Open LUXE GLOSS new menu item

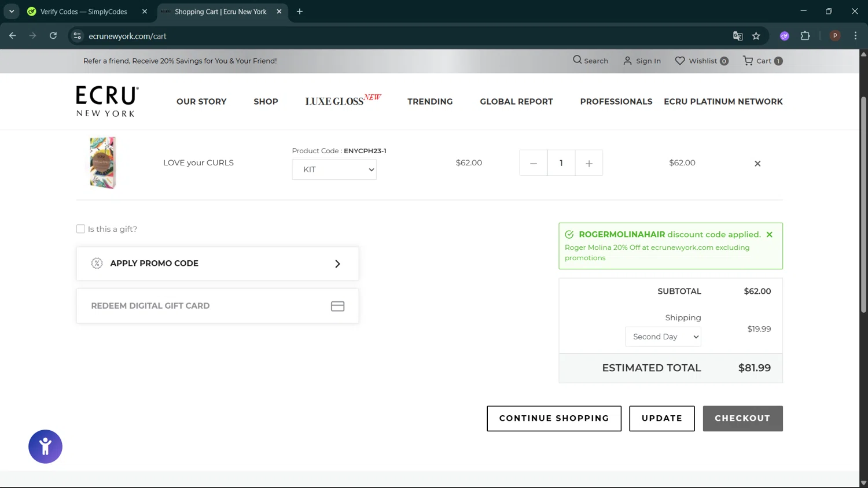click(x=343, y=101)
